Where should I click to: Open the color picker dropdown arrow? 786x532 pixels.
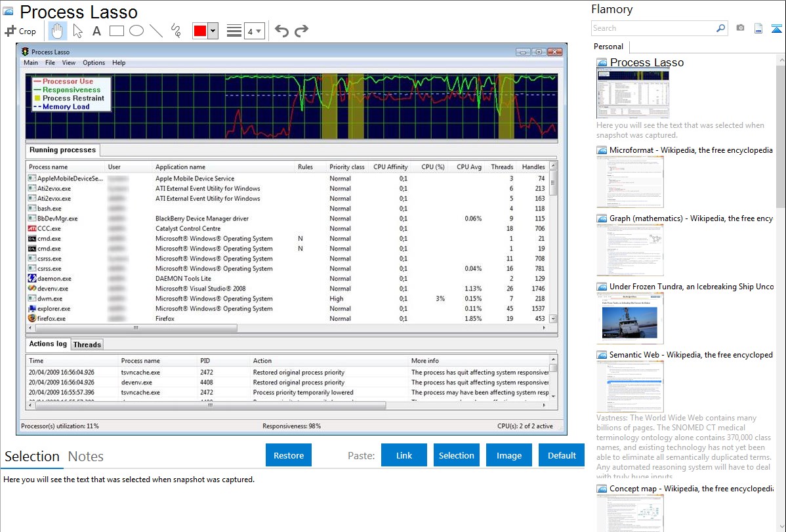click(x=213, y=31)
